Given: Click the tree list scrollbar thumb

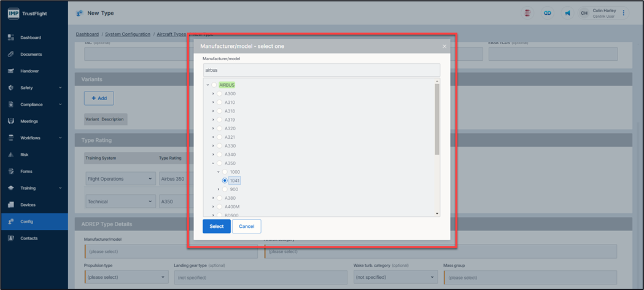Looking at the screenshot, I should [437, 119].
